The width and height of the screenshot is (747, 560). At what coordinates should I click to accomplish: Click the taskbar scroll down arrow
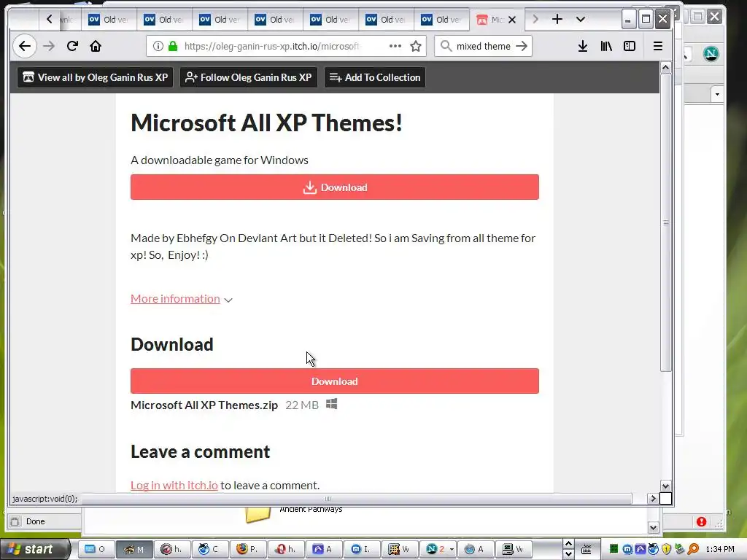[x=568, y=554]
